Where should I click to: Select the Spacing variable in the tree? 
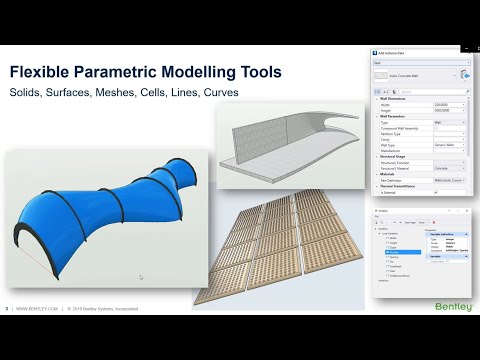393,257
